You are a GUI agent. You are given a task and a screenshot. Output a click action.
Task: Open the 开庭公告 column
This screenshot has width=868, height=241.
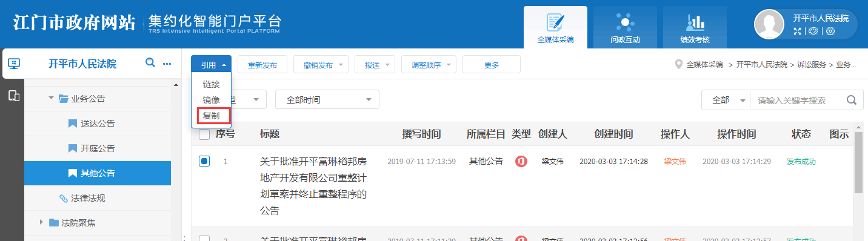(x=98, y=148)
